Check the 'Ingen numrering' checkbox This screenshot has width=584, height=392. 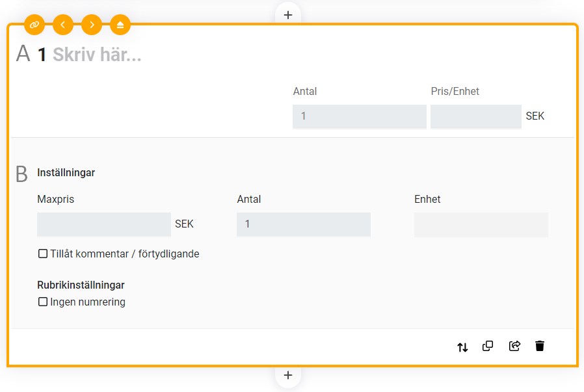[43, 302]
